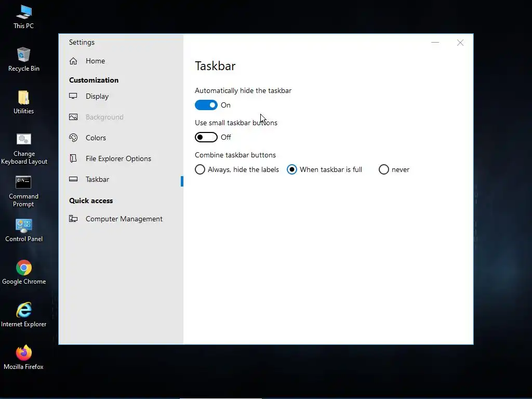Click the Display monitor icon
Screen dimensions: 532x399
73,96
